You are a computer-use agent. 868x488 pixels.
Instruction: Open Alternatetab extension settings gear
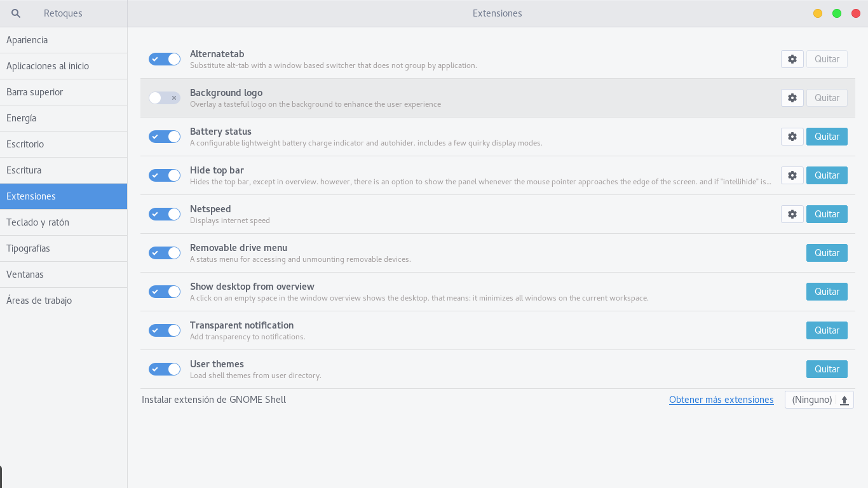point(792,59)
